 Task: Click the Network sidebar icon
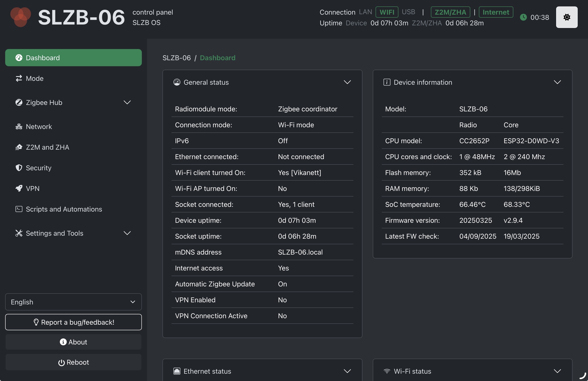(x=19, y=127)
